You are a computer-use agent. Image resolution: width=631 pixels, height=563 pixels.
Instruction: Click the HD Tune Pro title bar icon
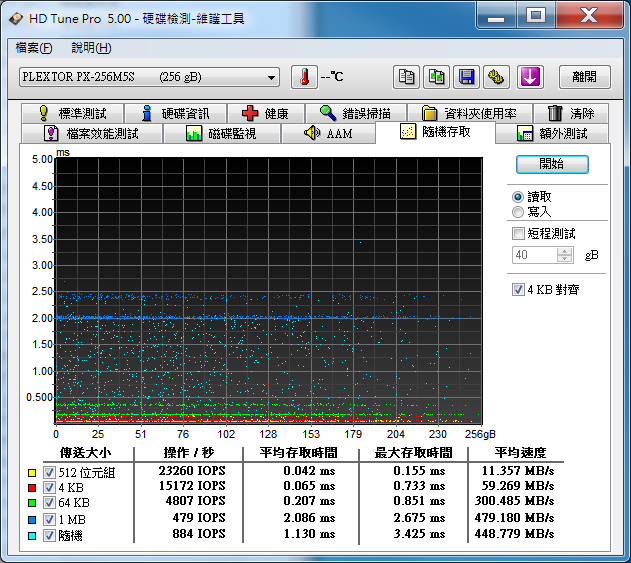click(16, 19)
